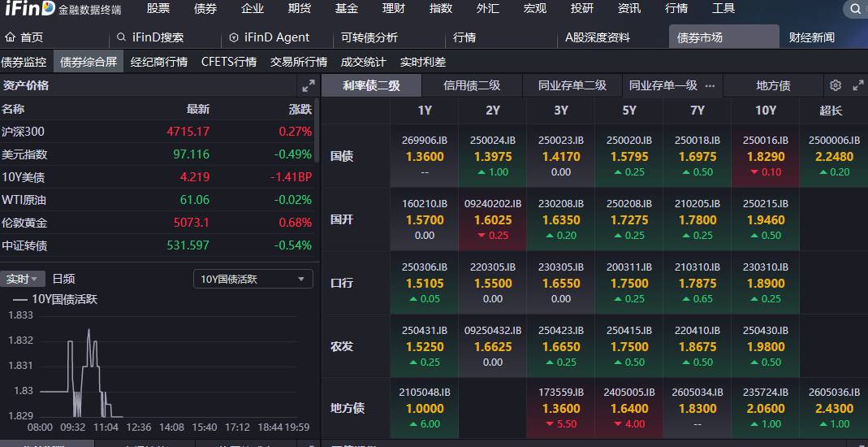Screen dimensions: 868x447
Task: Switch chart to 日频
Action: pos(63,279)
